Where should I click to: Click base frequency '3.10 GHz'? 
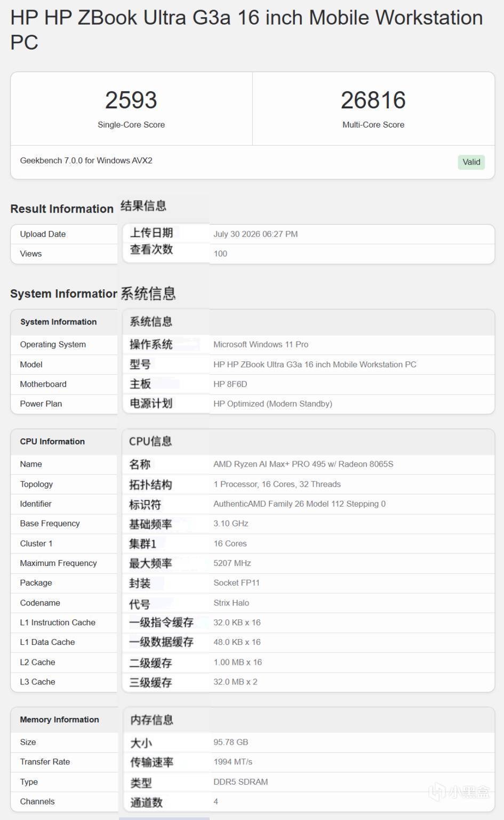[231, 523]
